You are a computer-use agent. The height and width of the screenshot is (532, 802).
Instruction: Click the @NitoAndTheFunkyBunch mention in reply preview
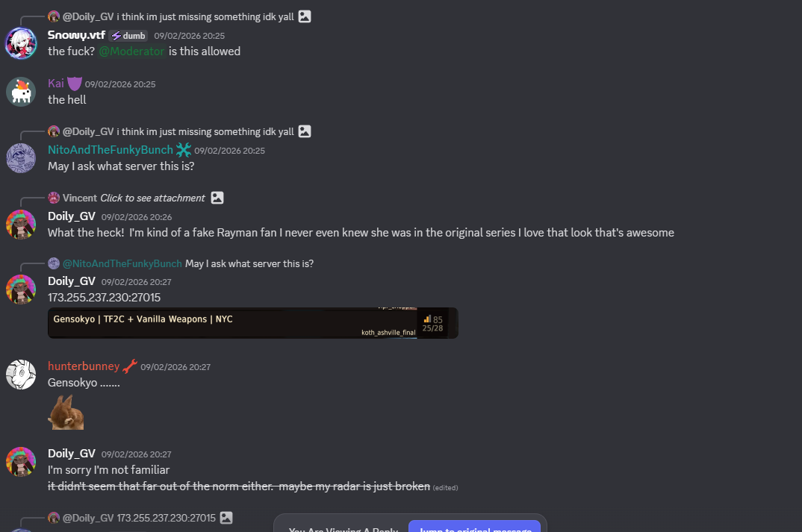pyautogui.click(x=122, y=263)
